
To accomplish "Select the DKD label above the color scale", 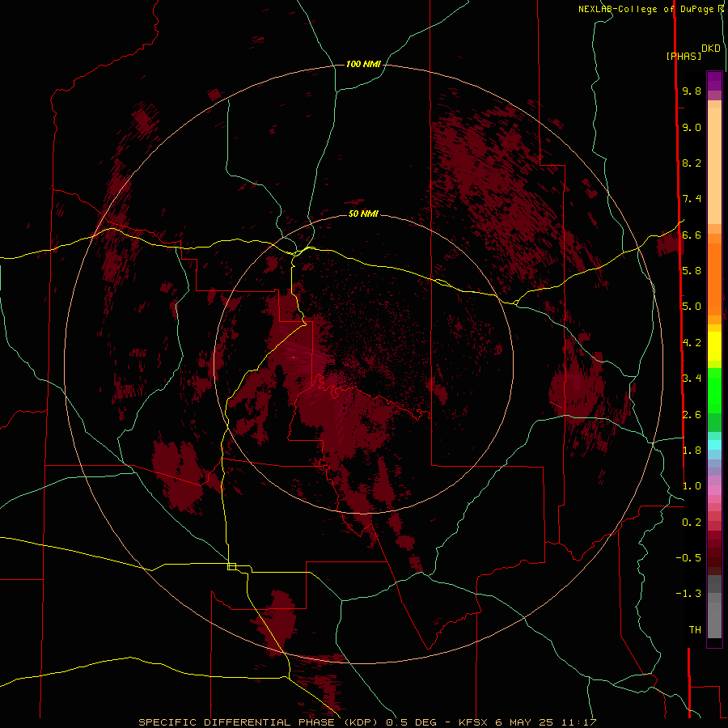I will (710, 49).
